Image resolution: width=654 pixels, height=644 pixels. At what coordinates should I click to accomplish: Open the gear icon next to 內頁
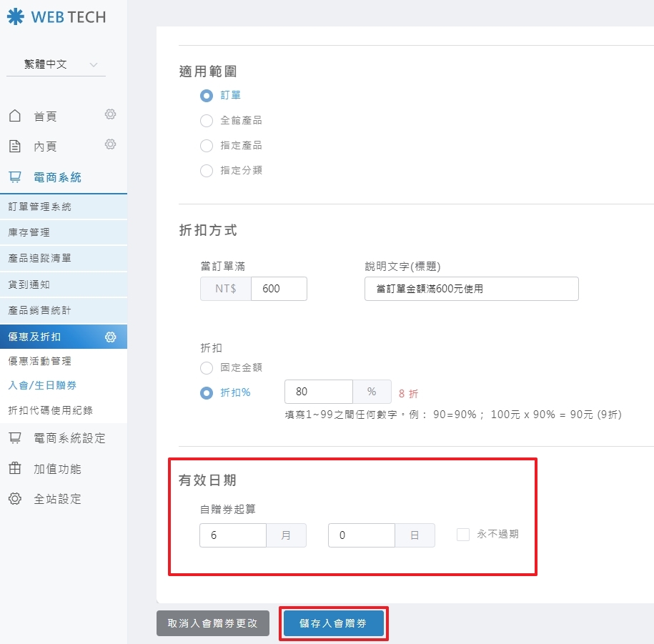click(110, 144)
